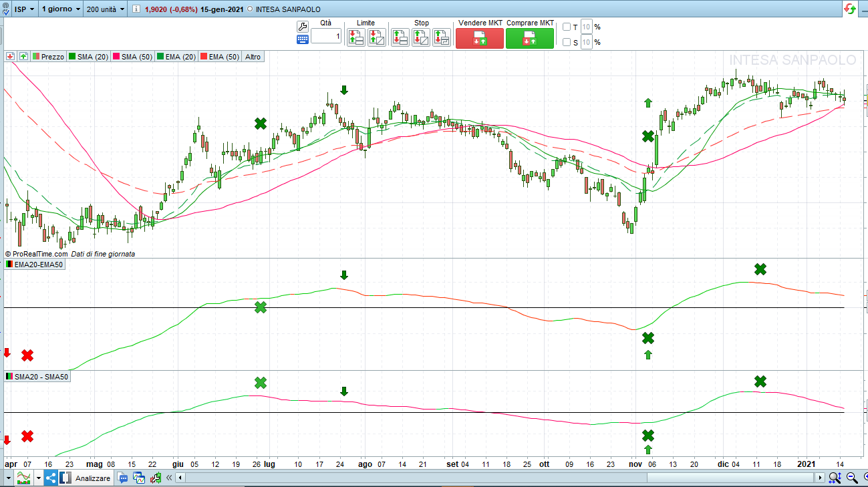The width and height of the screenshot is (868, 487).
Task: Open the '1 giorno' timeframe dropdown
Action: pos(61,9)
